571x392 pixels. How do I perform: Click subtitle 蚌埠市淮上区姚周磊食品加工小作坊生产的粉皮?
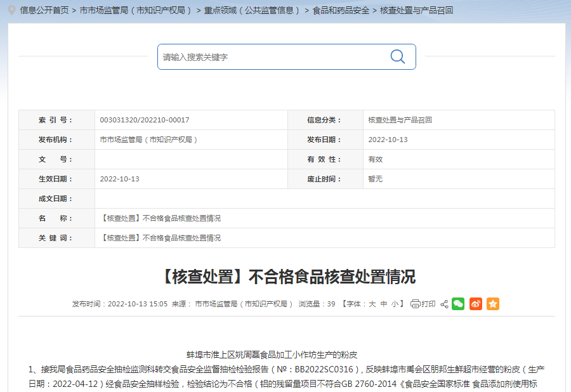272,355
